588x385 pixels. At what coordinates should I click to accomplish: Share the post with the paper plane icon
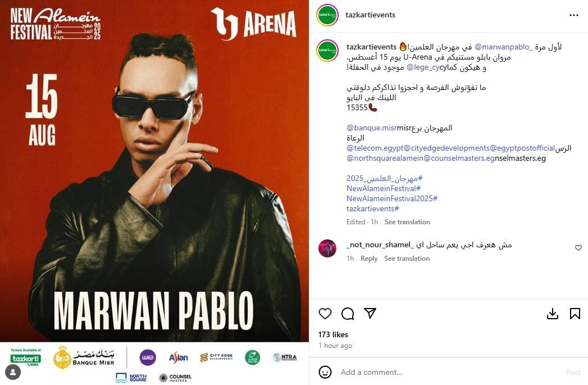[x=370, y=313]
